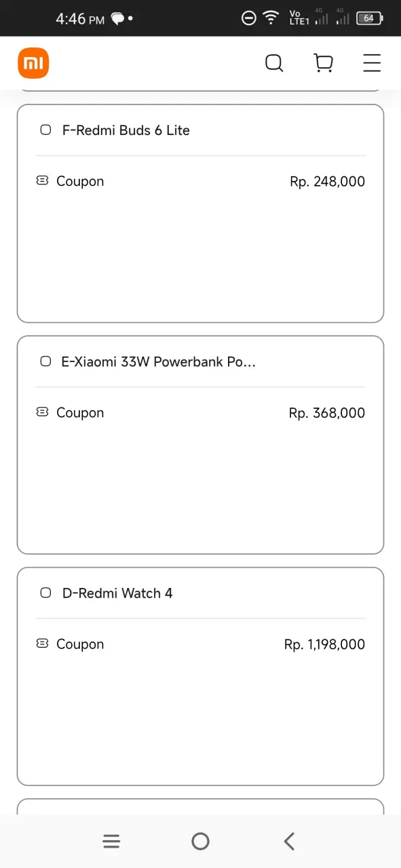
Task: Select the F-Redmi Buds 6 Lite checkbox
Action: pos(45,130)
